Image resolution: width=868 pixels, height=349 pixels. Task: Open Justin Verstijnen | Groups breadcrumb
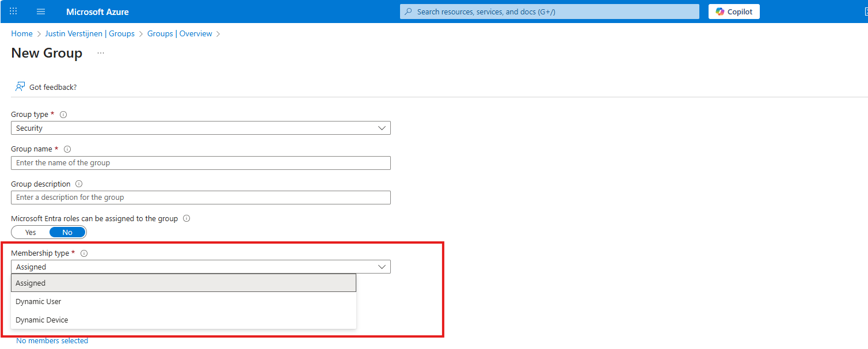click(90, 34)
